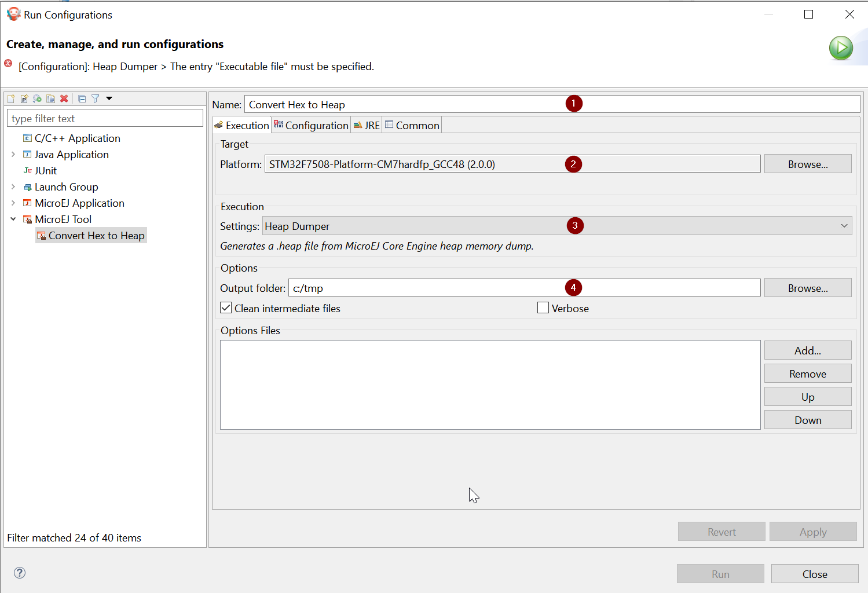Switch to the Configuration tab
Viewport: 868px width, 593px height.
[x=311, y=126]
